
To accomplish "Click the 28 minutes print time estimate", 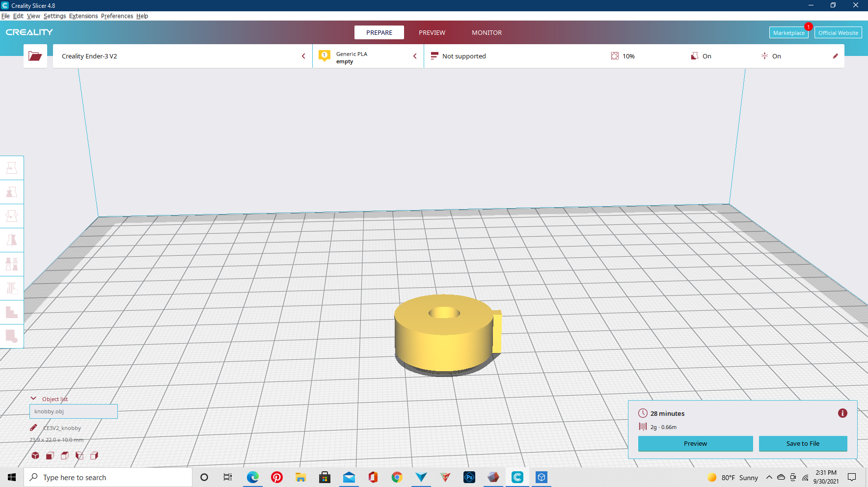I will (x=667, y=413).
